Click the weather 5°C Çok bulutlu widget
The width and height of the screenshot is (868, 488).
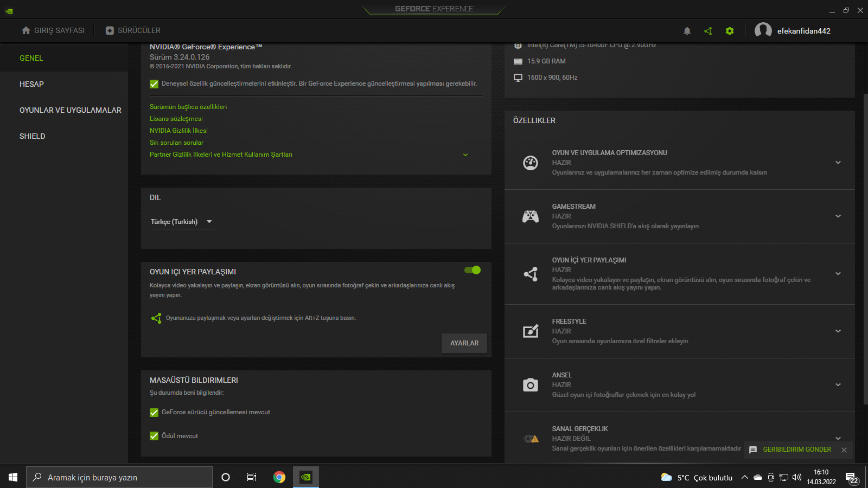coord(697,478)
